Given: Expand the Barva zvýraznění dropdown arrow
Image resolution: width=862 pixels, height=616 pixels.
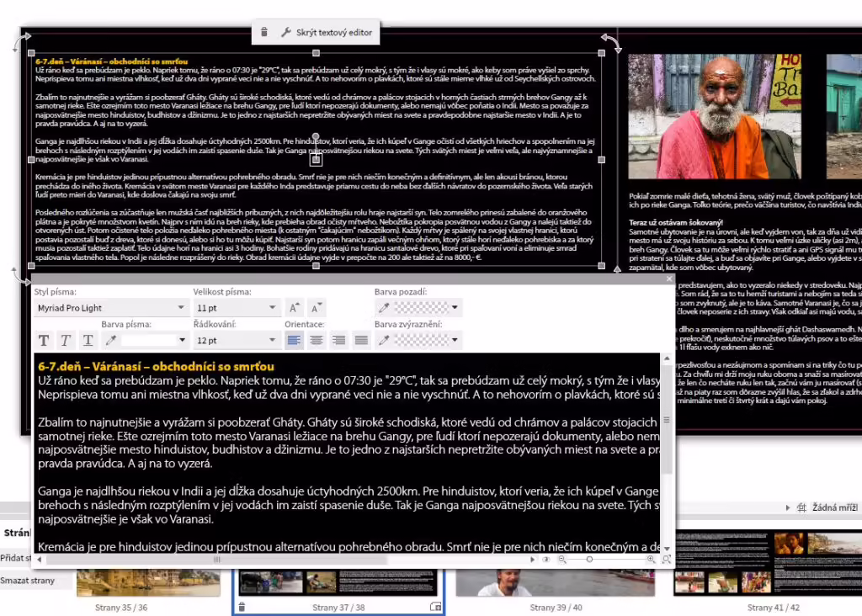Looking at the screenshot, I should (455, 340).
